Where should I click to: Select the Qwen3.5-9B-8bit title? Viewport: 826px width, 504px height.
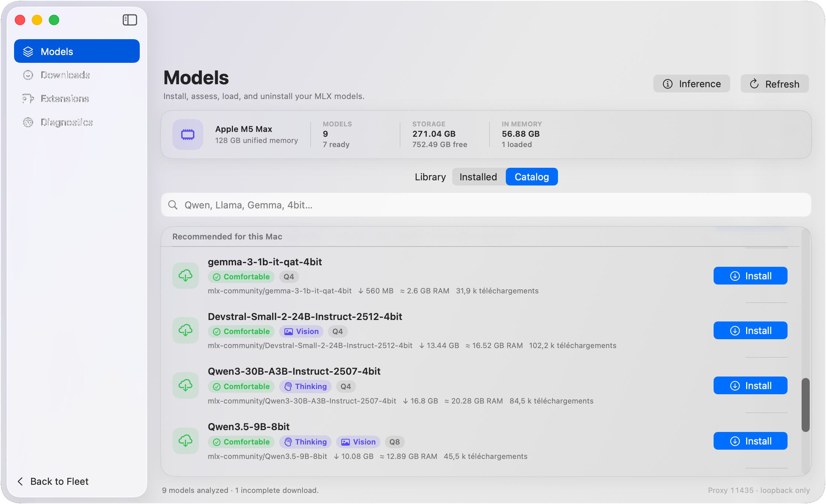(249, 427)
